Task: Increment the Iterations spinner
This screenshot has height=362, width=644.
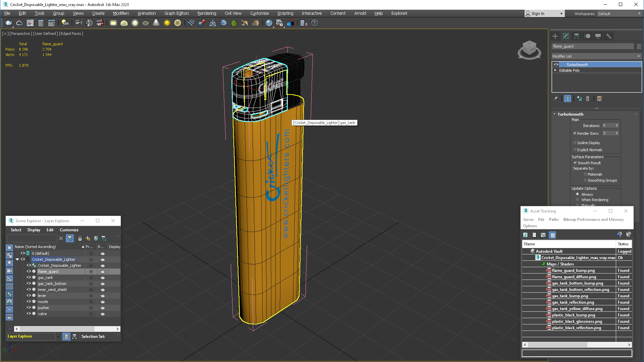Action: pyautogui.click(x=617, y=124)
